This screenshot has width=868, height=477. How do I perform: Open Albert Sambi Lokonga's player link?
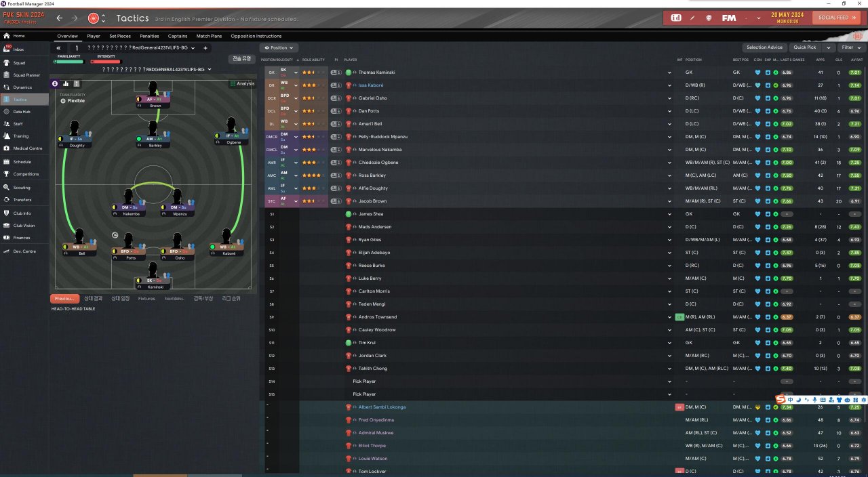coord(382,407)
